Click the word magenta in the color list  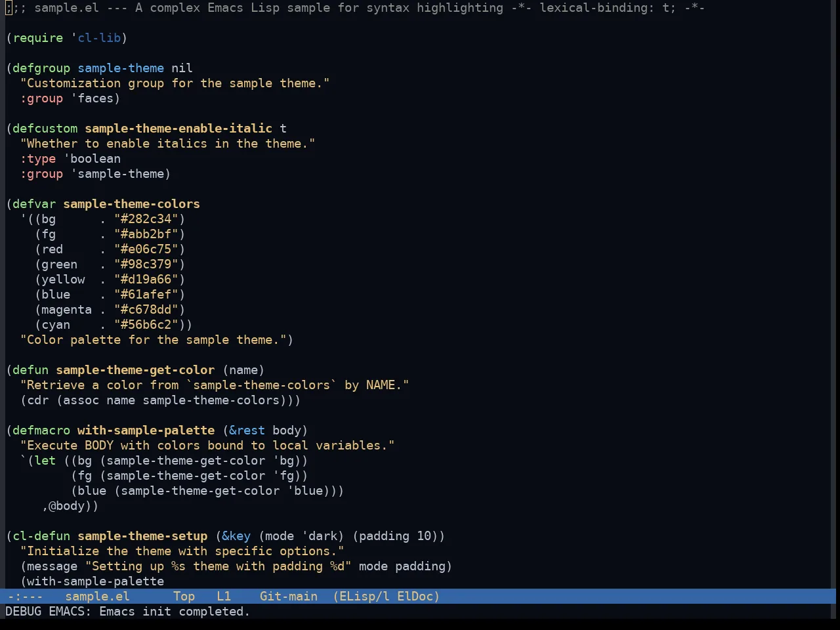click(66, 310)
